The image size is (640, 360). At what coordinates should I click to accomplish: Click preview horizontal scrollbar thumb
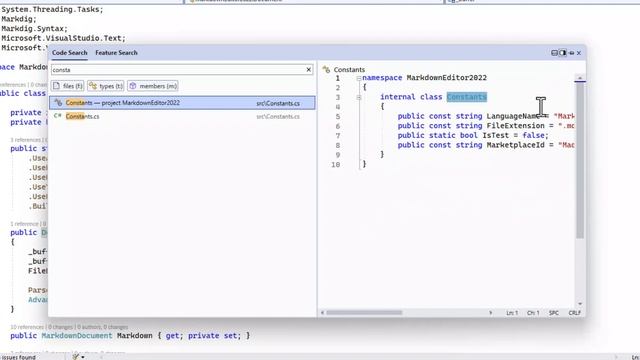click(x=364, y=313)
